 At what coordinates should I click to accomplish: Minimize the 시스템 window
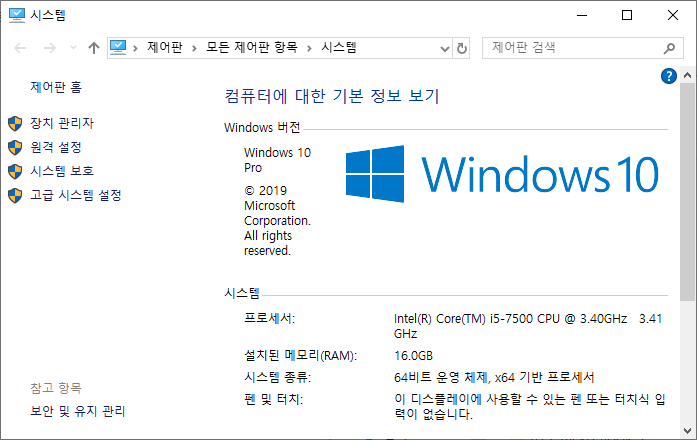pos(582,15)
